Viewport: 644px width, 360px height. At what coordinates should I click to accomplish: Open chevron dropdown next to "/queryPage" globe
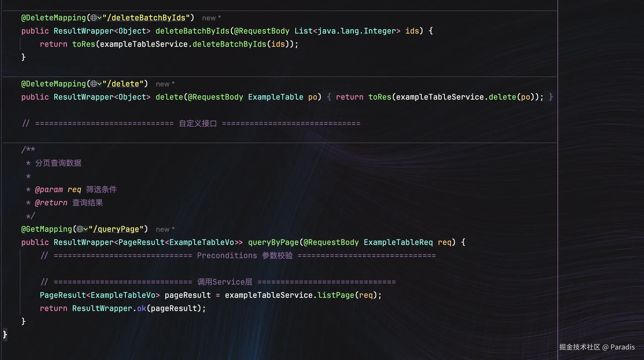point(86,229)
